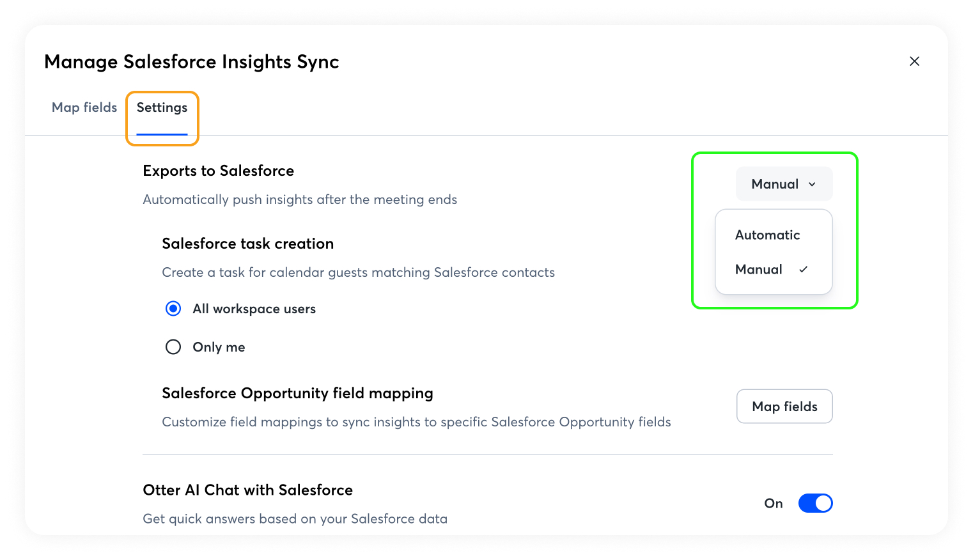This screenshot has width=973, height=560.
Task: Click the Exports to Salesforce heading
Action: click(218, 171)
